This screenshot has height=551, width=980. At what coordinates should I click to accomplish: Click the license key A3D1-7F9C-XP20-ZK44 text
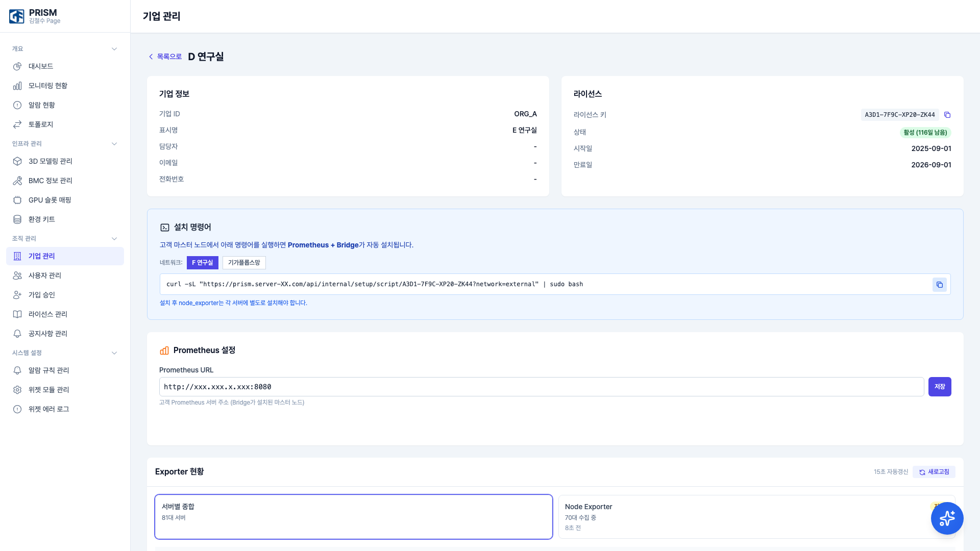click(x=900, y=115)
